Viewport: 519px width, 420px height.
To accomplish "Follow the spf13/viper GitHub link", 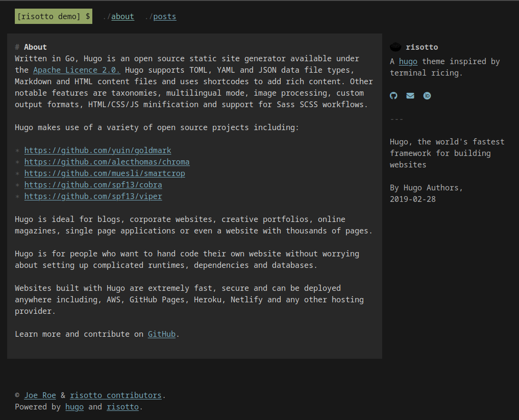I will pos(93,196).
